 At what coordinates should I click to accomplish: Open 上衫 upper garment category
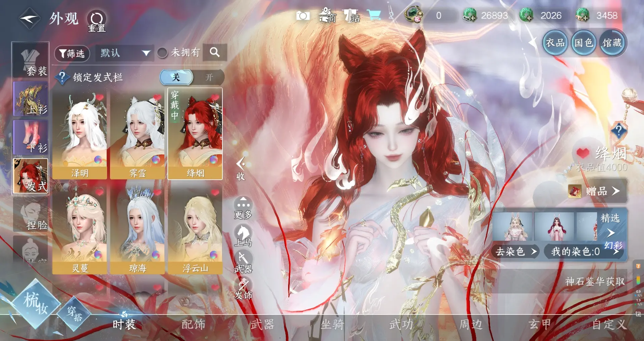click(x=31, y=99)
